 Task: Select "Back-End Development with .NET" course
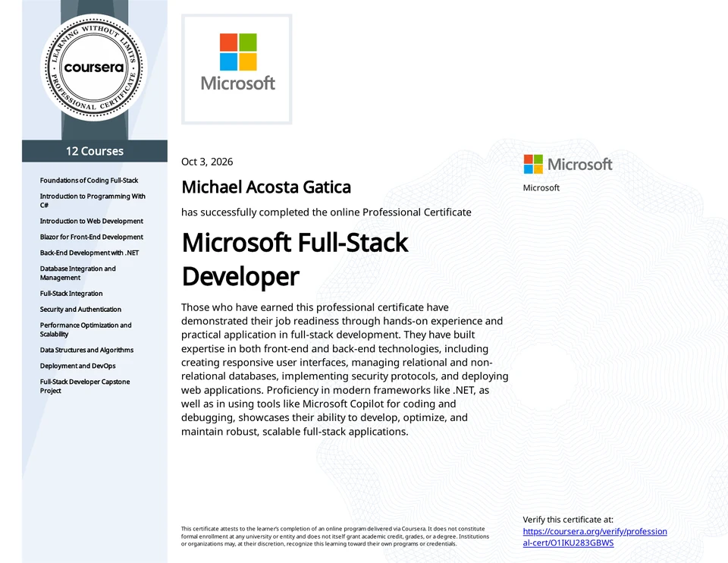coord(89,253)
